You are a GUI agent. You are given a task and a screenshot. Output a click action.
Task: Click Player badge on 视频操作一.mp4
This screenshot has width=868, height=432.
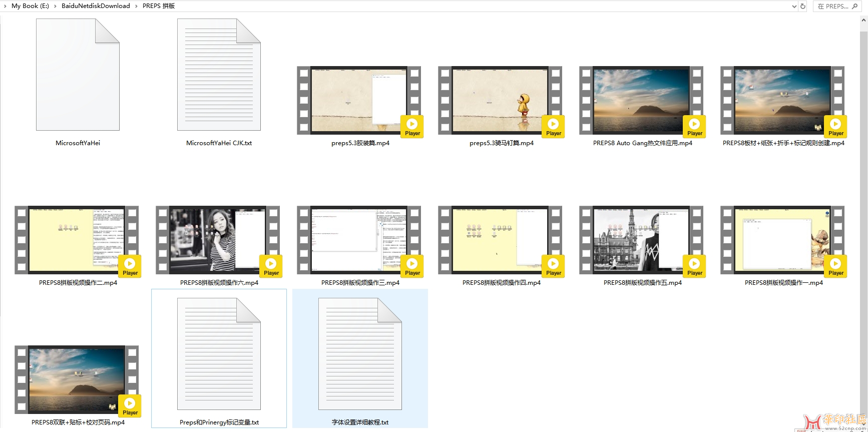[835, 266]
